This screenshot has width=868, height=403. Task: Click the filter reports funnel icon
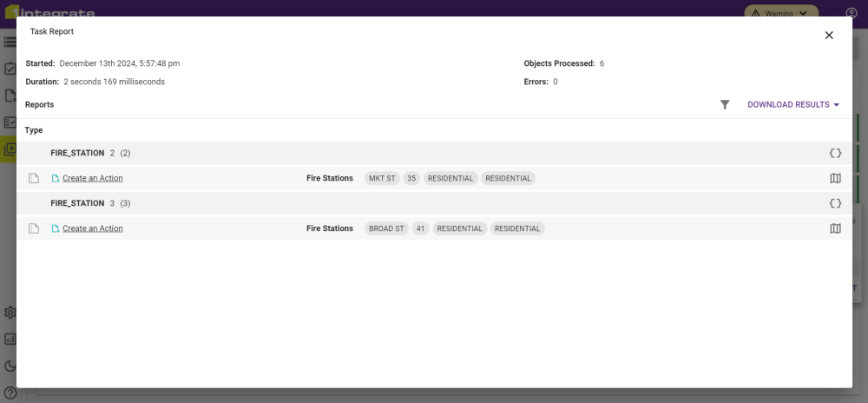pyautogui.click(x=725, y=105)
